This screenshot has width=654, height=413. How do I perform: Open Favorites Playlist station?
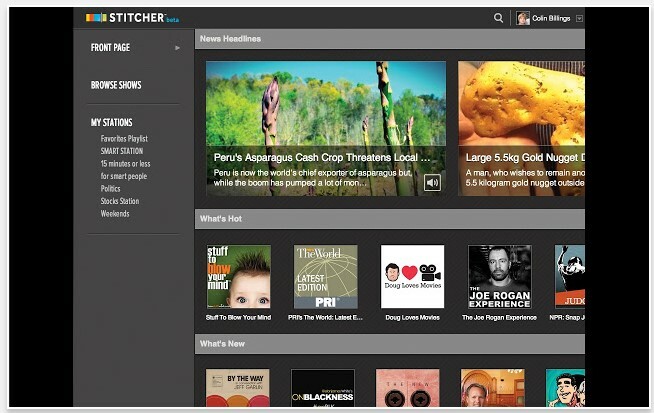coord(124,139)
